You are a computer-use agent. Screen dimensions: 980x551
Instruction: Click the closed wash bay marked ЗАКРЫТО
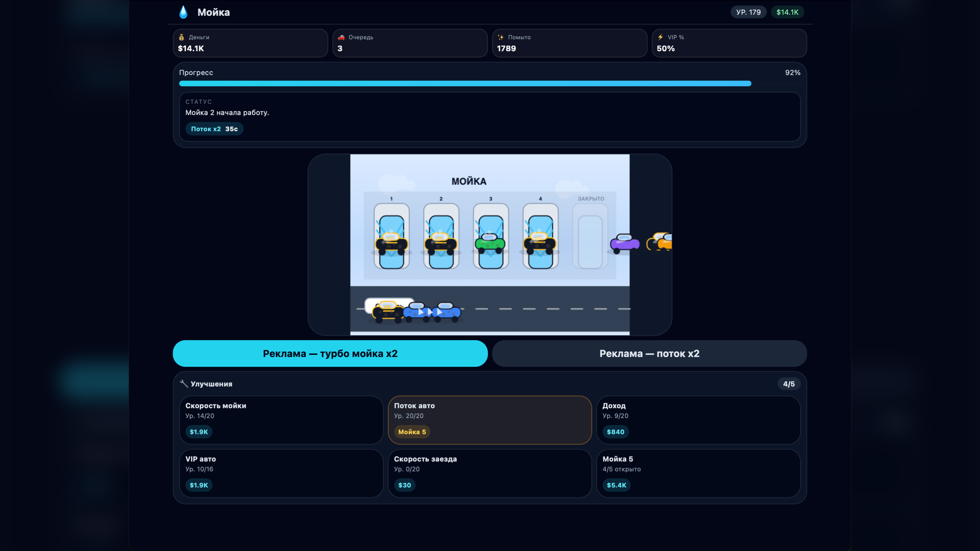point(591,236)
